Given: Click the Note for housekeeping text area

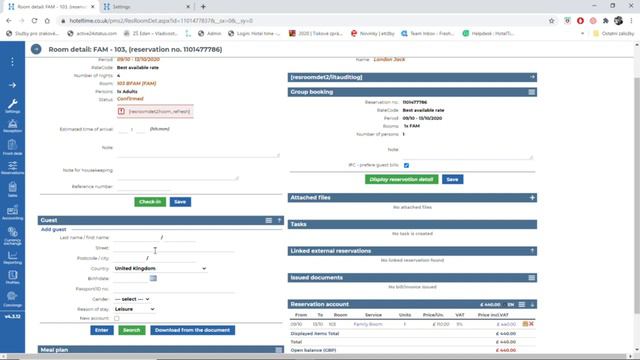Looking at the screenshot, I should [x=178, y=173].
